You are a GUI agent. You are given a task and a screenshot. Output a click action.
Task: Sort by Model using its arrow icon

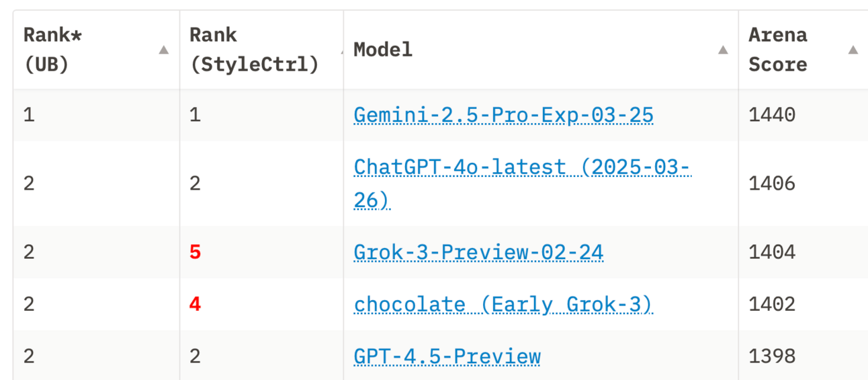(x=723, y=50)
